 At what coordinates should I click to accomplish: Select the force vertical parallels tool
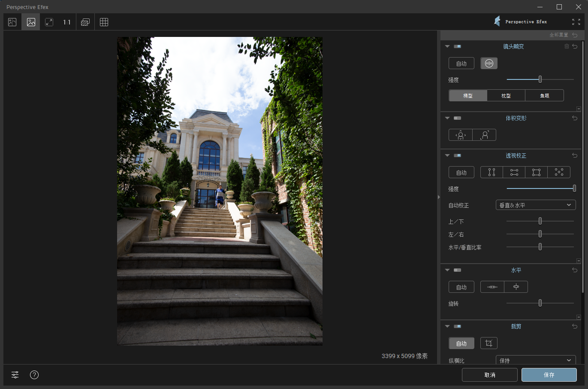pyautogui.click(x=492, y=172)
